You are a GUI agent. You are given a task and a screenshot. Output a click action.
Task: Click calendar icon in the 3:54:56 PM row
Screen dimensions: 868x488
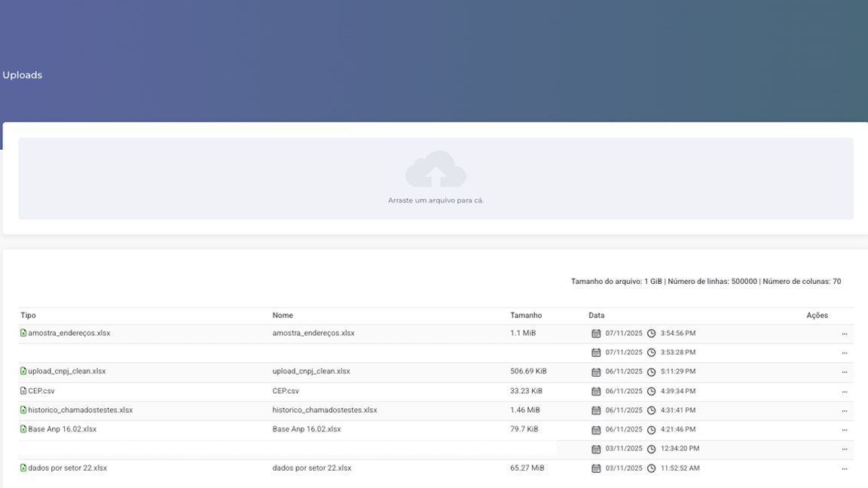[x=596, y=334]
